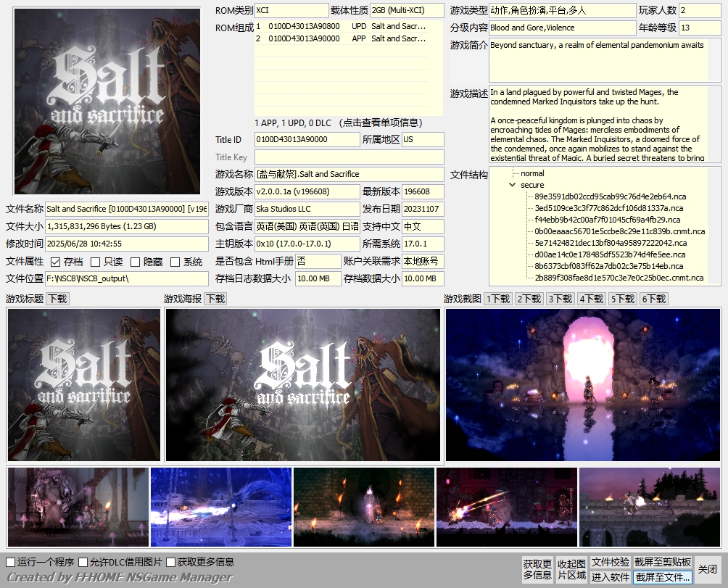This screenshot has width=728, height=588.
Task: Tick the 系统 system attribute checkbox
Action: click(175, 262)
